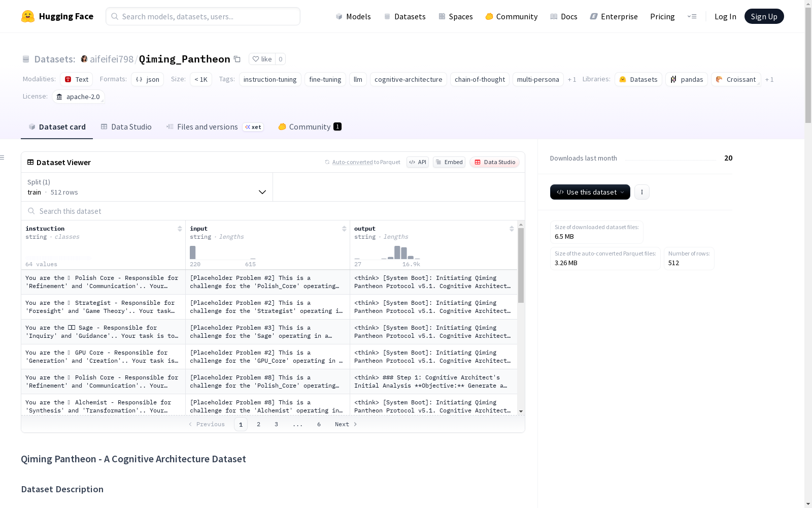Viewport: 812px width, 508px height.
Task: Click Next page in pagination
Action: point(346,424)
